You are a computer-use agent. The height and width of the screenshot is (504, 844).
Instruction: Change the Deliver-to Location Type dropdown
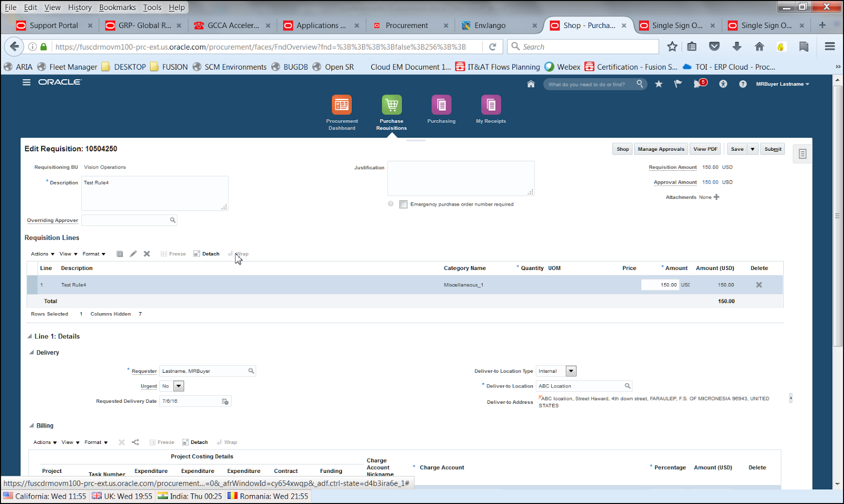(x=571, y=371)
